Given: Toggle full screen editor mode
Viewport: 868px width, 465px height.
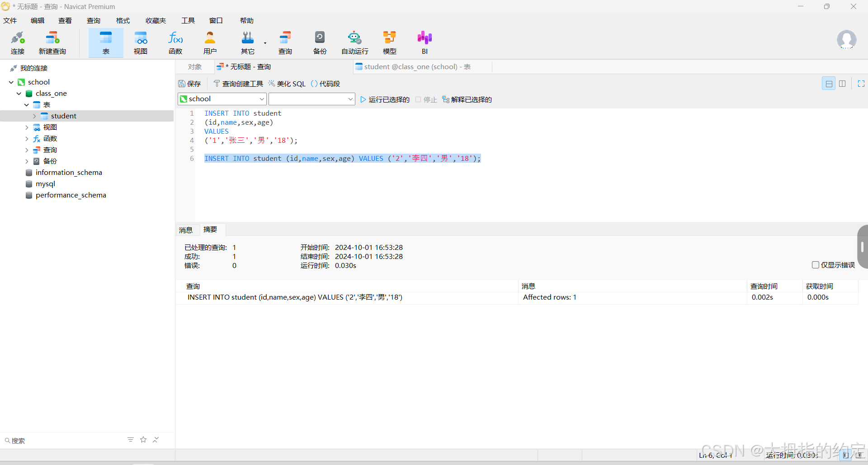Looking at the screenshot, I should point(861,84).
